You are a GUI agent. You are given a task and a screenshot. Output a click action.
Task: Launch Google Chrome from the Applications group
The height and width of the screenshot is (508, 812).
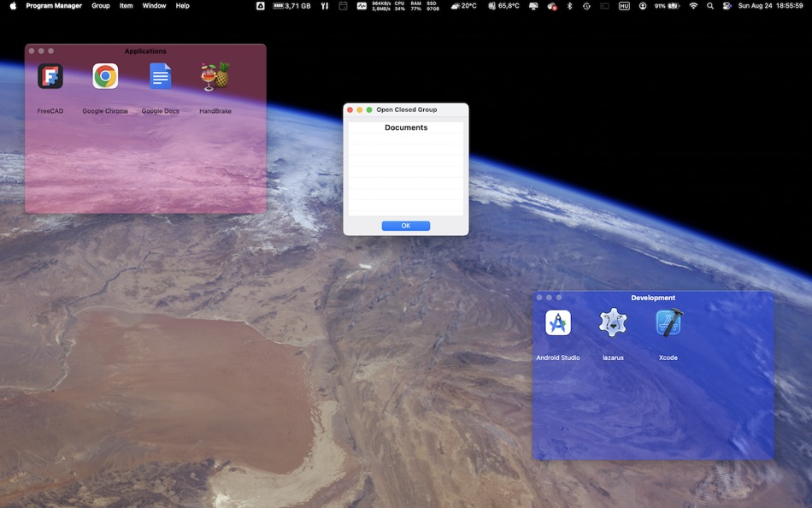pos(105,76)
